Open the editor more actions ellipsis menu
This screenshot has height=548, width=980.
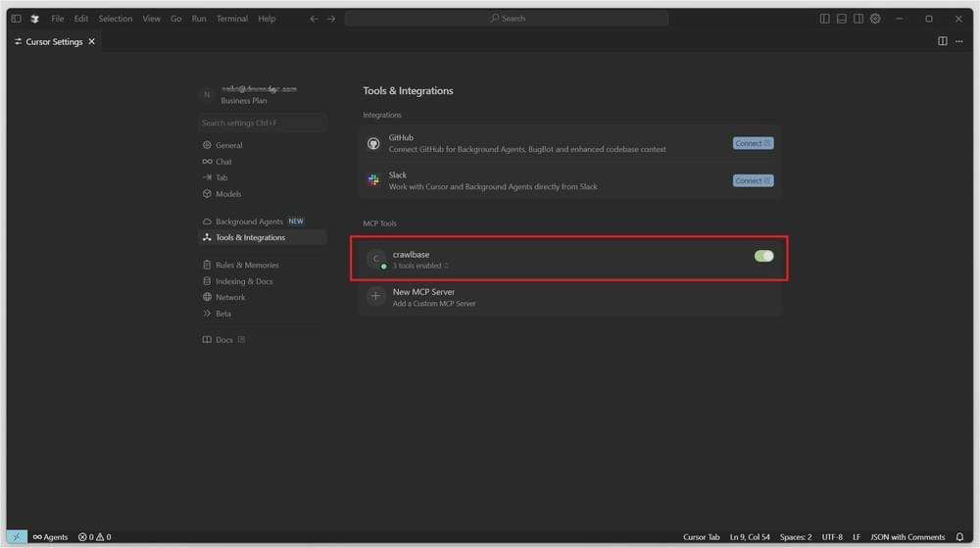959,41
